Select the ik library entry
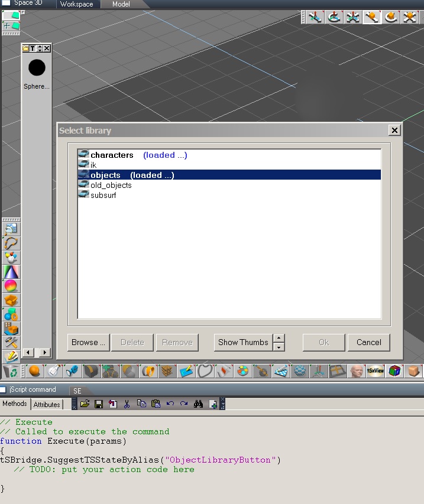The width and height of the screenshot is (424, 504). click(229, 165)
